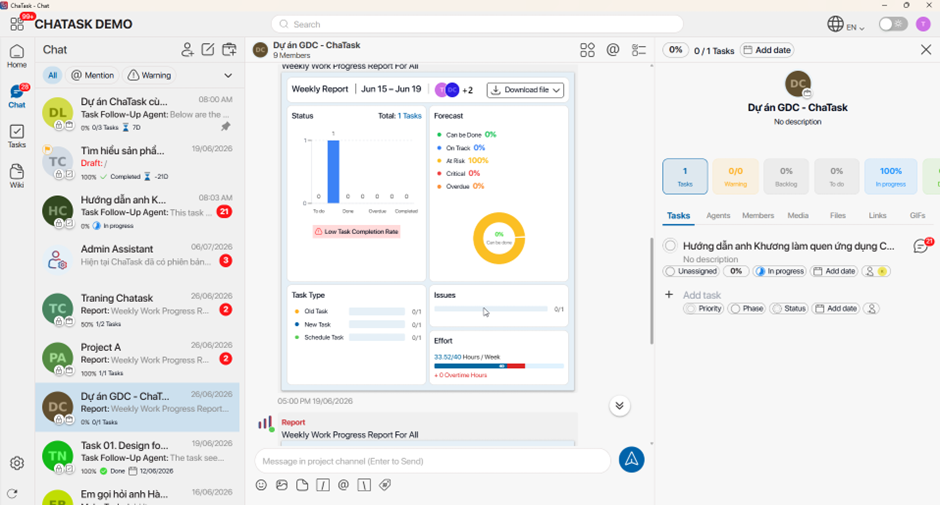This screenshot has height=505, width=940.
Task: Click the @ mention icon in message toolbar
Action: (344, 485)
